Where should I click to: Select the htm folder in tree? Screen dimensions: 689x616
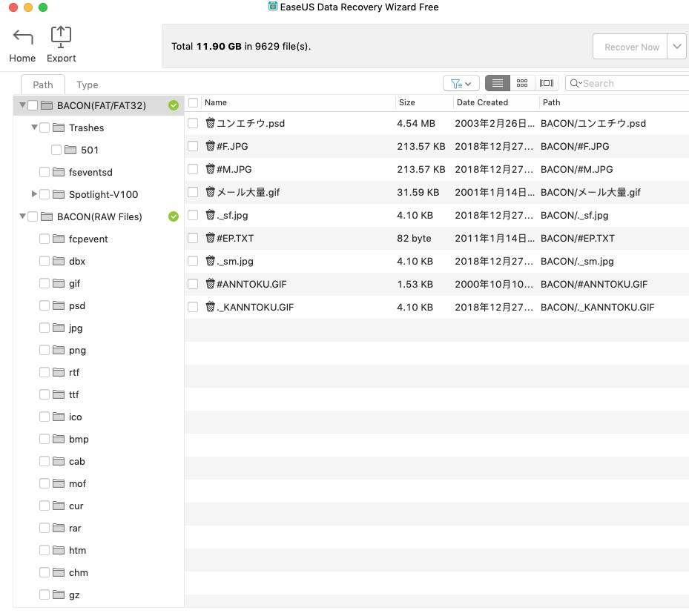[78, 551]
